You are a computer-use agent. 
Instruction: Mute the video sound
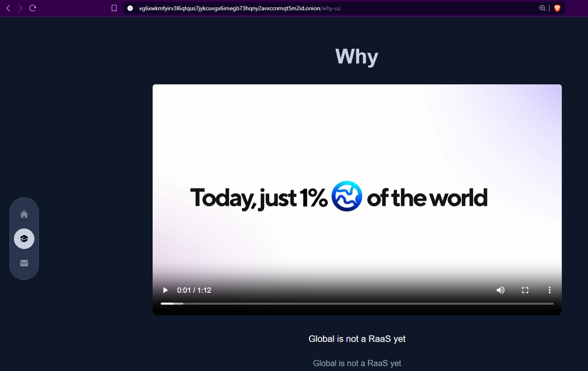coord(501,290)
